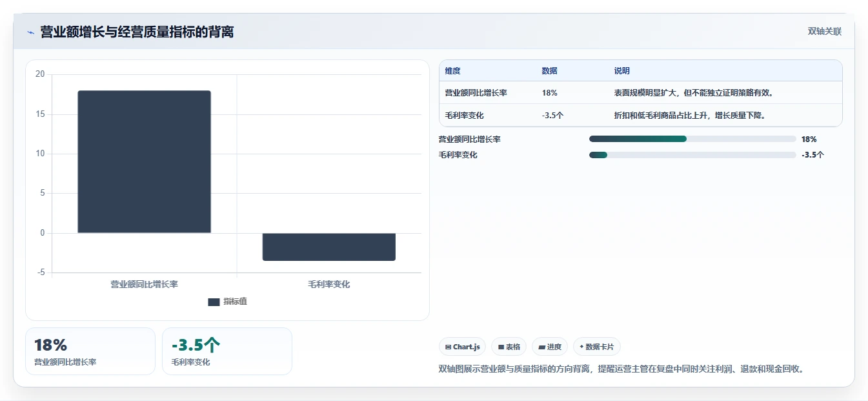Viewport: 868px width, 401px height.
Task: Click the 双轴图展示 footer description text
Action: (621, 369)
